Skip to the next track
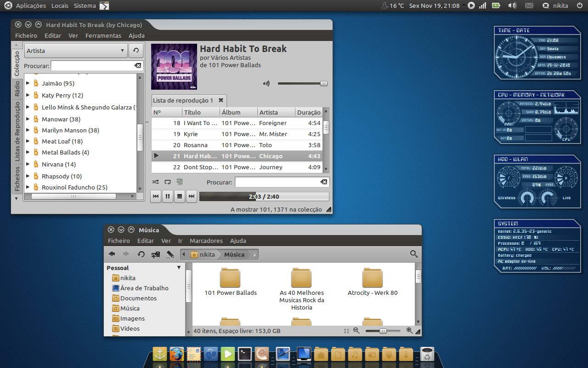Image resolution: width=588 pixels, height=368 pixels. [x=192, y=196]
